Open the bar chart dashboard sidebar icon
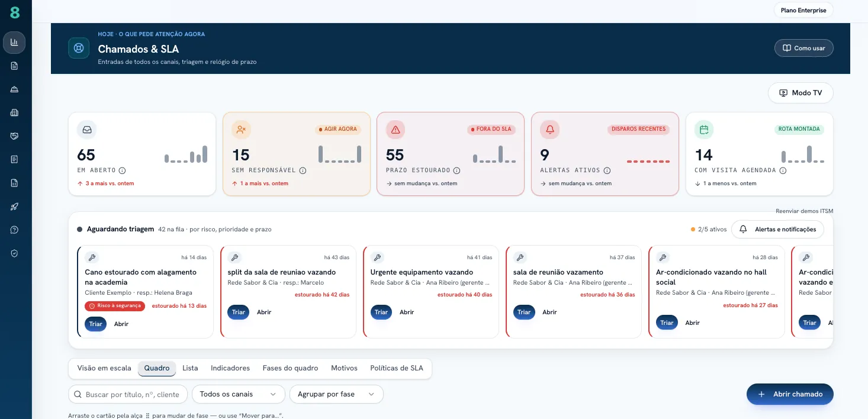The width and height of the screenshot is (868, 419). (x=14, y=42)
